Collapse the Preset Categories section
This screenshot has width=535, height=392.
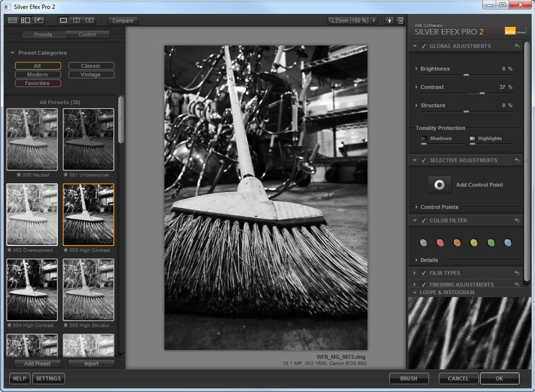pyautogui.click(x=13, y=53)
